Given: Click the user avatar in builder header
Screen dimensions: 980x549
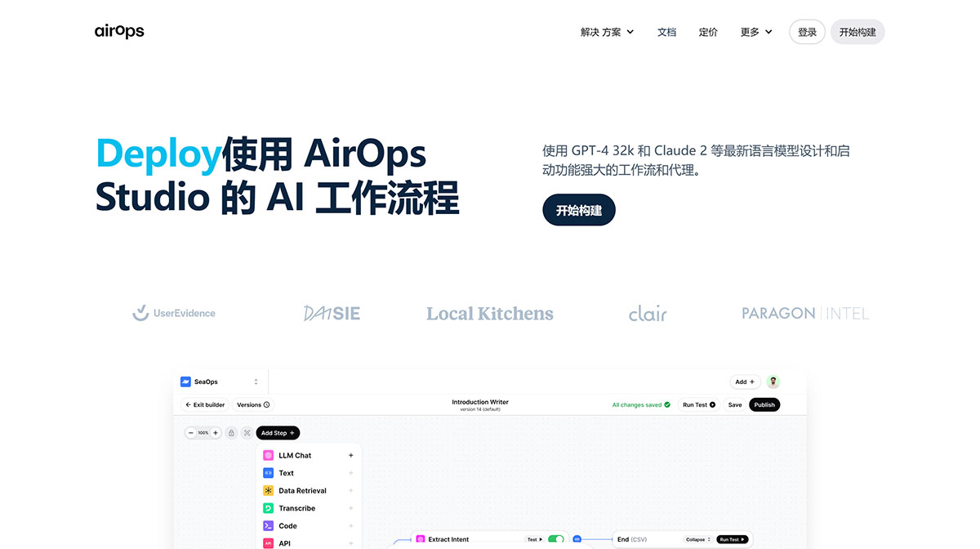Looking at the screenshot, I should point(773,382).
